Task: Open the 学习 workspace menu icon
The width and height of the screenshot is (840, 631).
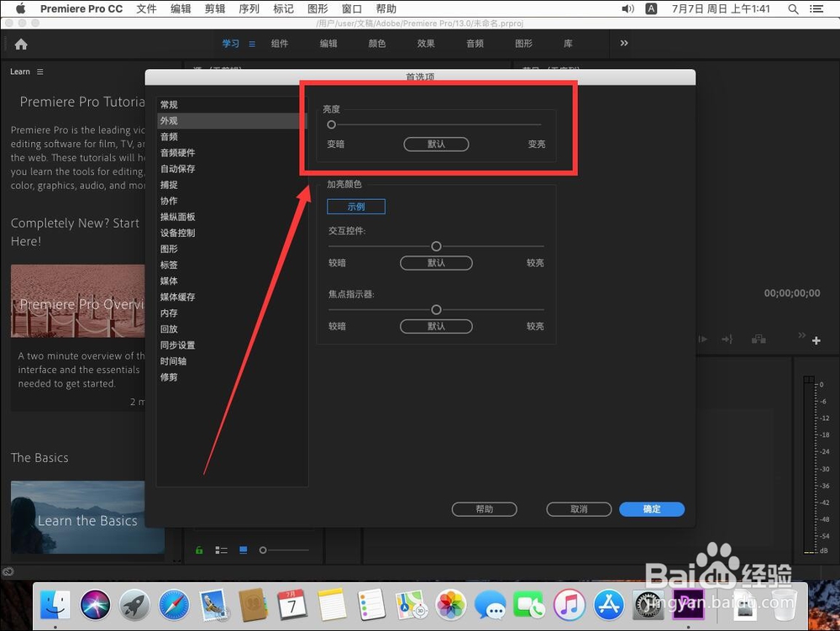Action: pyautogui.click(x=252, y=44)
